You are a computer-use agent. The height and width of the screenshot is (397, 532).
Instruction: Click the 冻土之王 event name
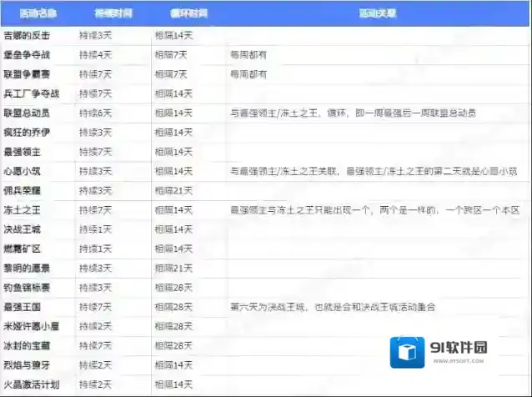(22, 210)
